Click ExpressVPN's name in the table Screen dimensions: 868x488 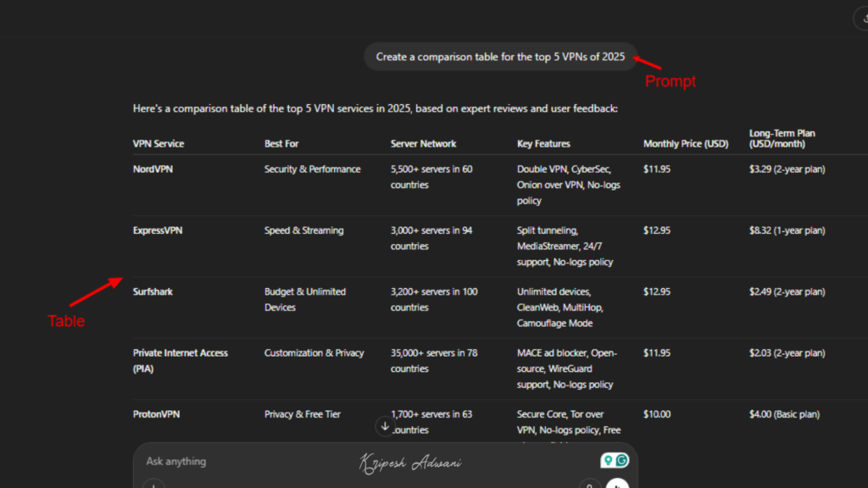[x=159, y=230]
